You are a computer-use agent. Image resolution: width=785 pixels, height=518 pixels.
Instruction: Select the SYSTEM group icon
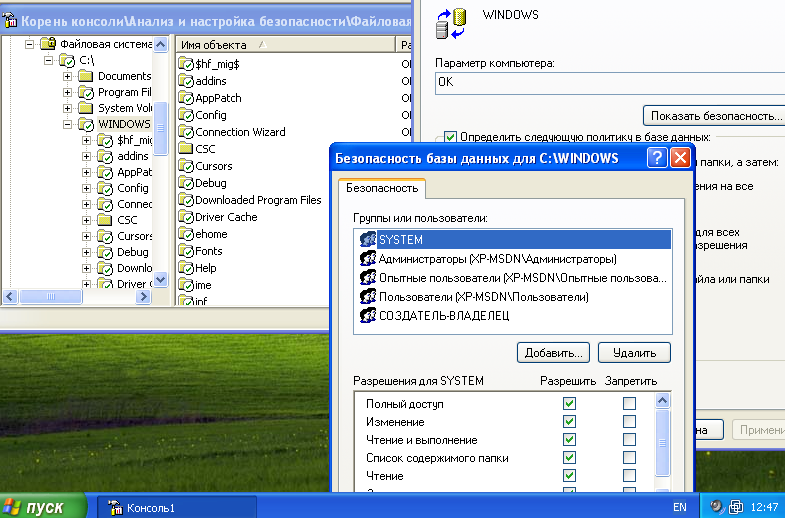tap(367, 239)
